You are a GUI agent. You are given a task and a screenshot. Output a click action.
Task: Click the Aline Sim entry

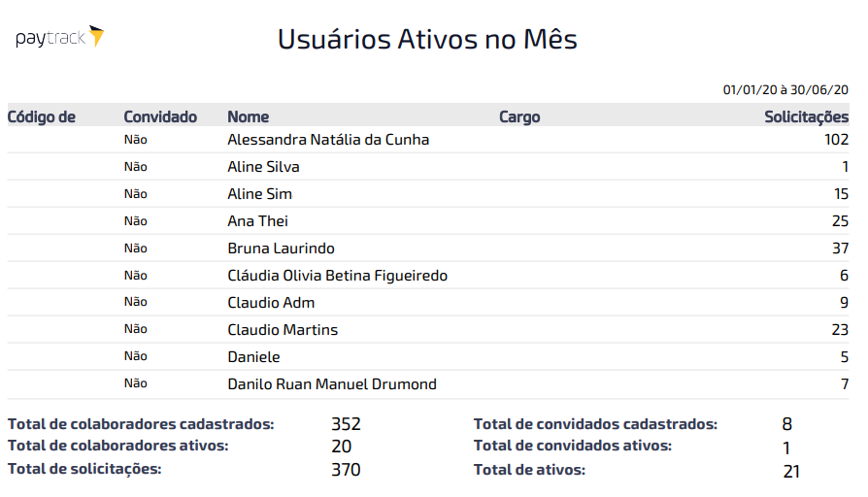click(x=259, y=194)
